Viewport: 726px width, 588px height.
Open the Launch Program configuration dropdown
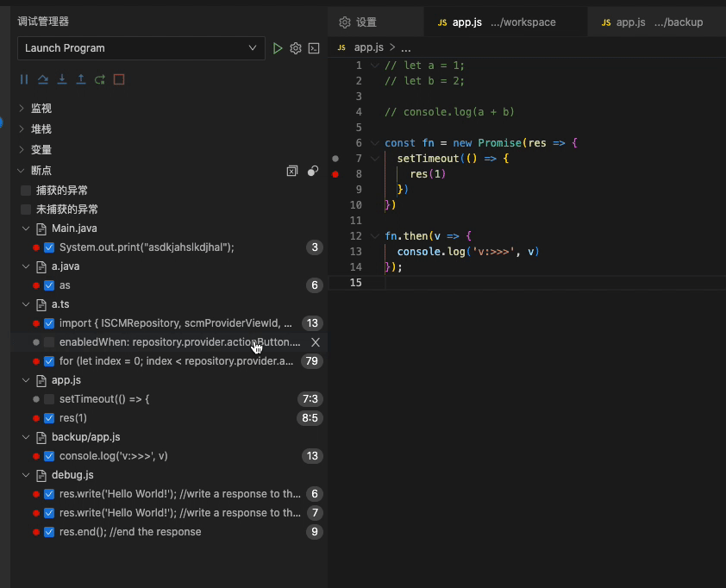(141, 48)
